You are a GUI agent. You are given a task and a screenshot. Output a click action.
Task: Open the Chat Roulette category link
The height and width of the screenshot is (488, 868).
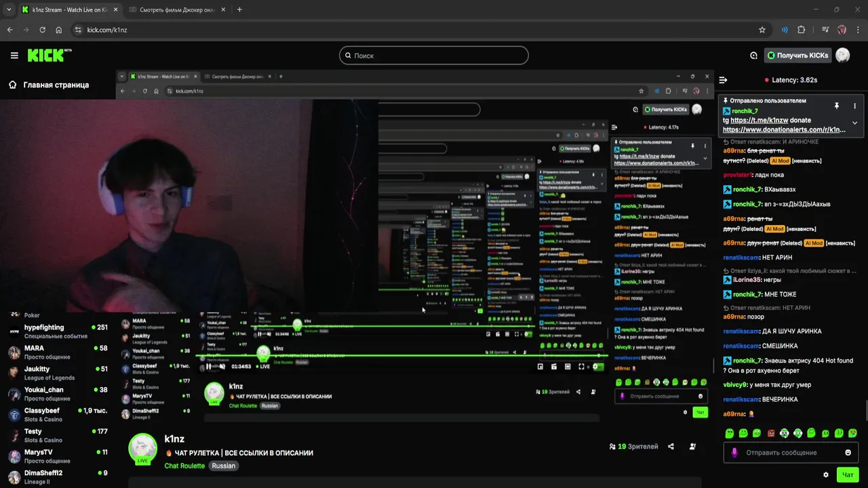184,466
